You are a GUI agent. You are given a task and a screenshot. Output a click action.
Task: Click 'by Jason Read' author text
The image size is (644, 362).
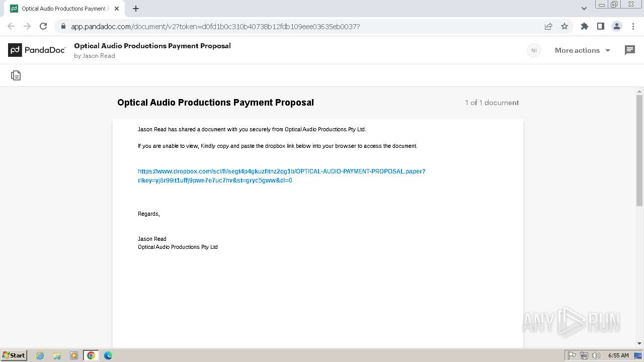95,56
